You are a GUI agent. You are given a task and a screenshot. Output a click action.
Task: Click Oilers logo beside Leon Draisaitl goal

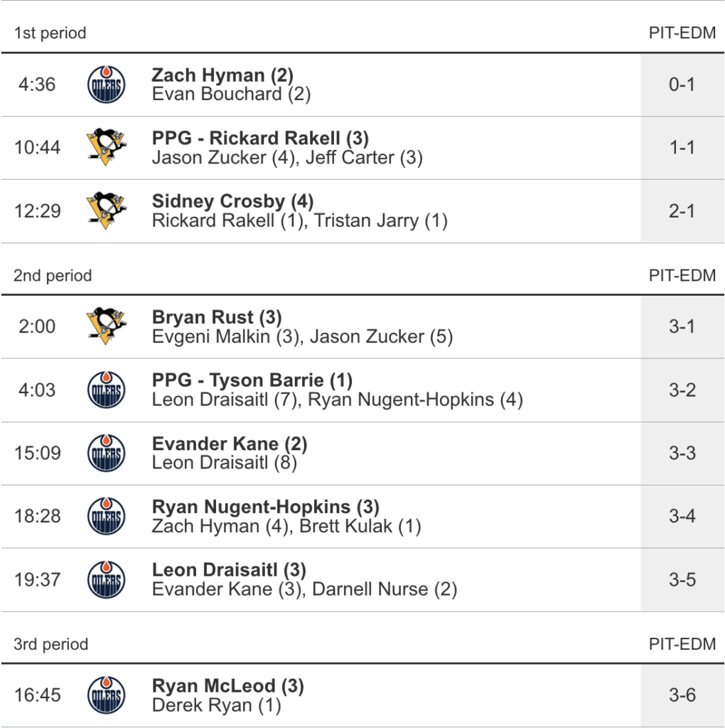coord(106,580)
